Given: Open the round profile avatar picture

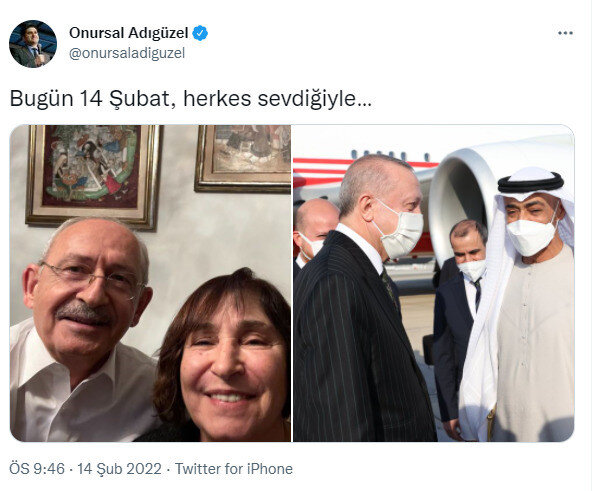Looking at the screenshot, I should (x=33, y=44).
